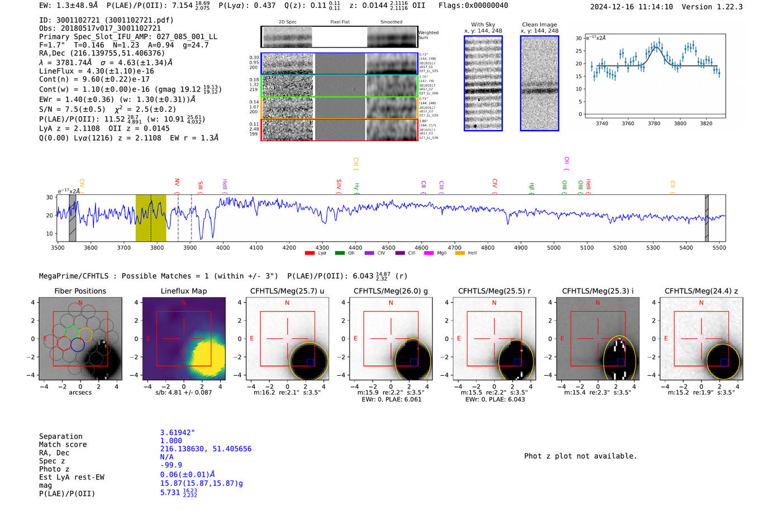Click the green fiber circle in Fiber Positions
This screenshot has width=782, height=532.
pos(71,332)
